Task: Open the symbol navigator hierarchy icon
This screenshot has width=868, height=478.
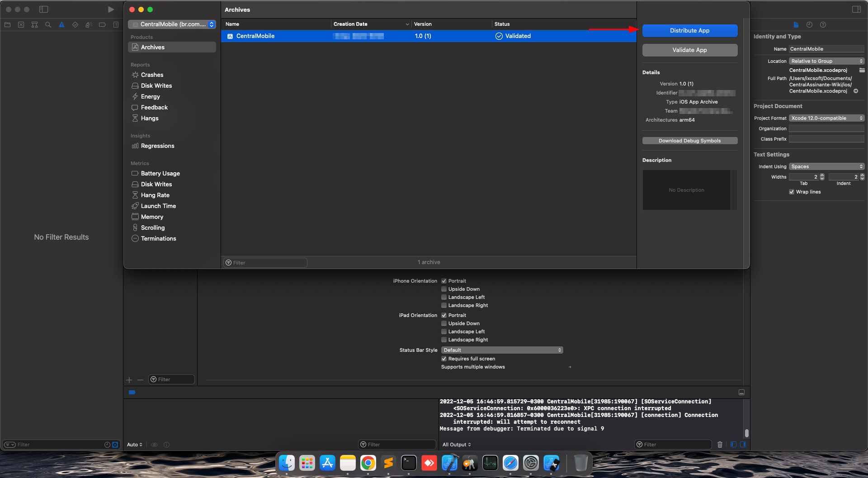Action: pyautogui.click(x=34, y=25)
